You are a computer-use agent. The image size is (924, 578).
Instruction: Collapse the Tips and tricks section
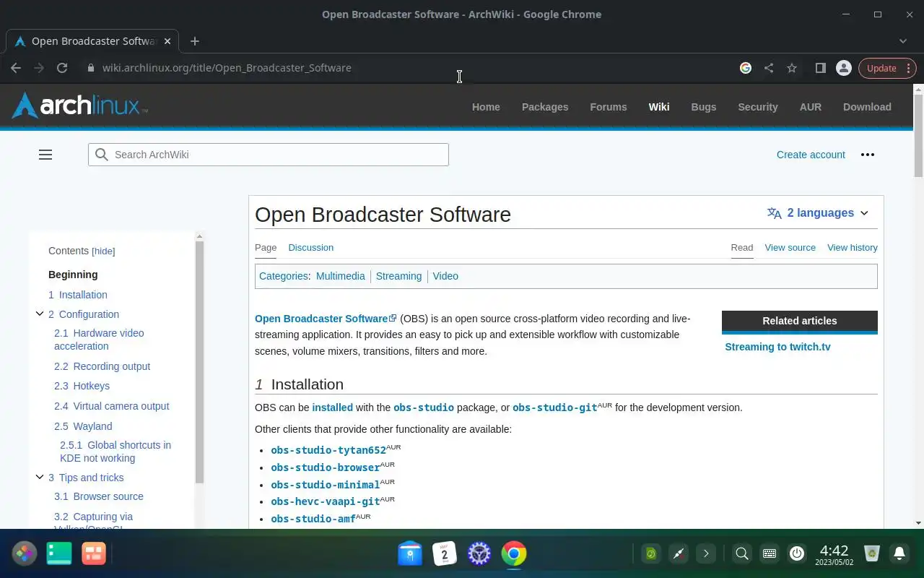pos(40,477)
